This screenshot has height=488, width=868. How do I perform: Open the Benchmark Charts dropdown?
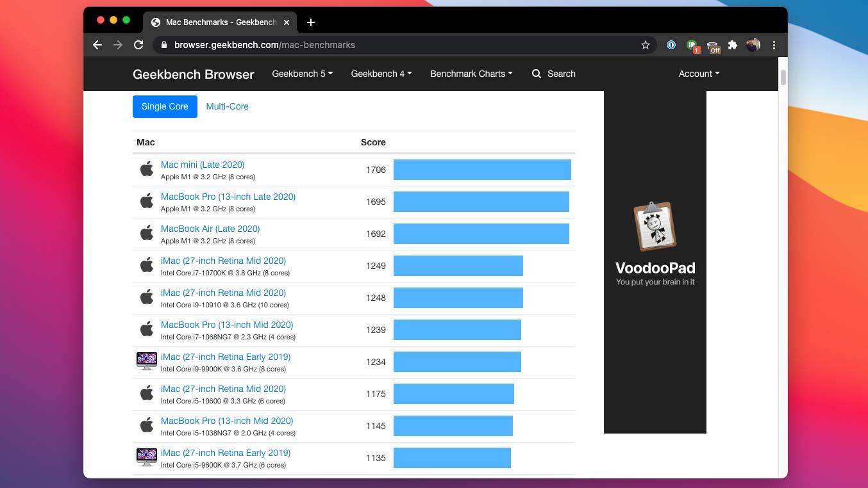(x=471, y=74)
